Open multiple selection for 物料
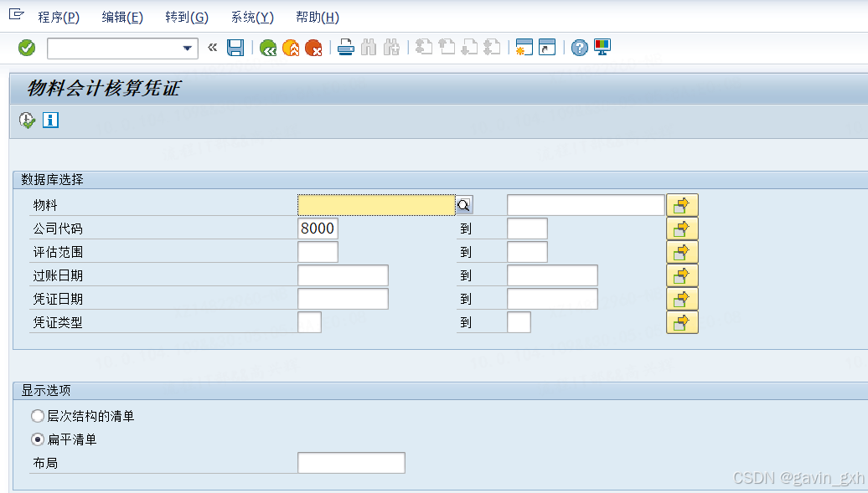Image resolution: width=868 pixels, height=493 pixels. tap(682, 205)
